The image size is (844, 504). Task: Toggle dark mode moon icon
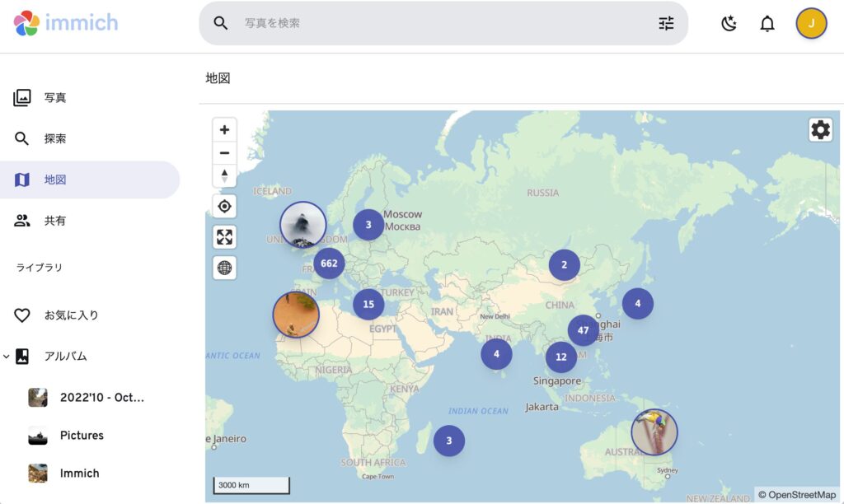(729, 24)
